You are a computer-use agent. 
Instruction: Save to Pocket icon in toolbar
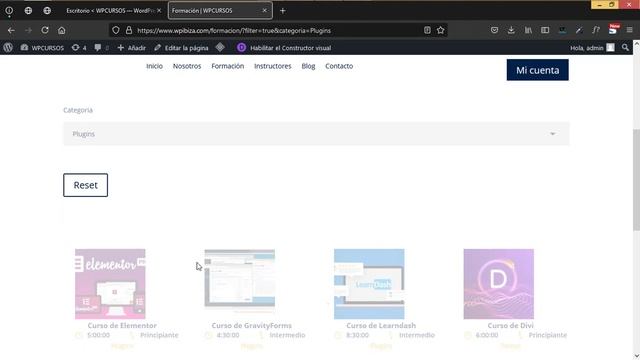pos(494,30)
